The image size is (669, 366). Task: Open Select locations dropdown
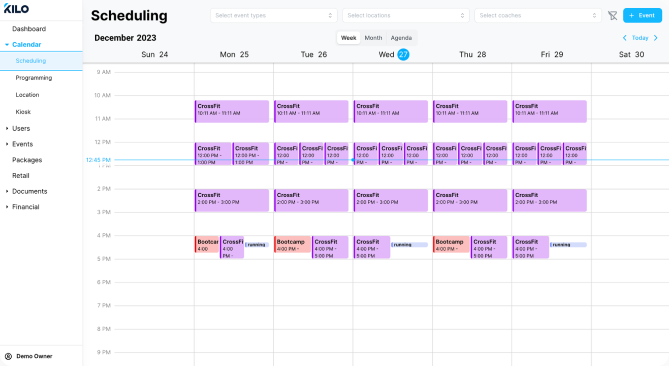[406, 15]
